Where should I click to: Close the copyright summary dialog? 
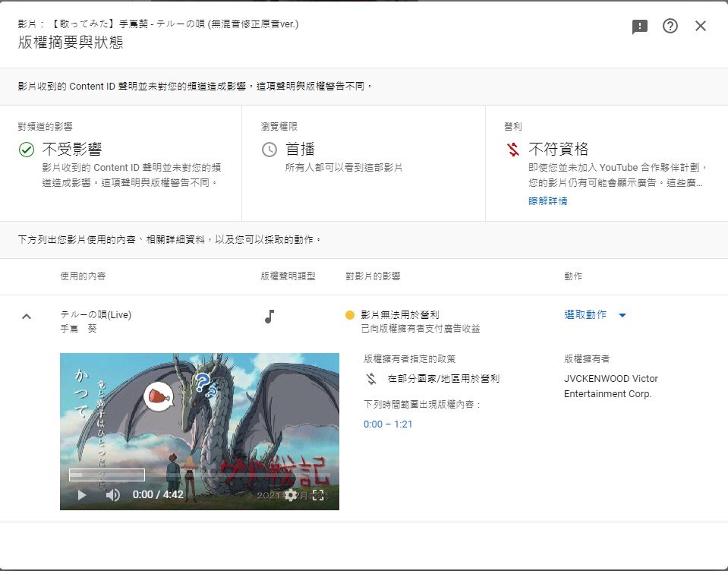[x=701, y=26]
